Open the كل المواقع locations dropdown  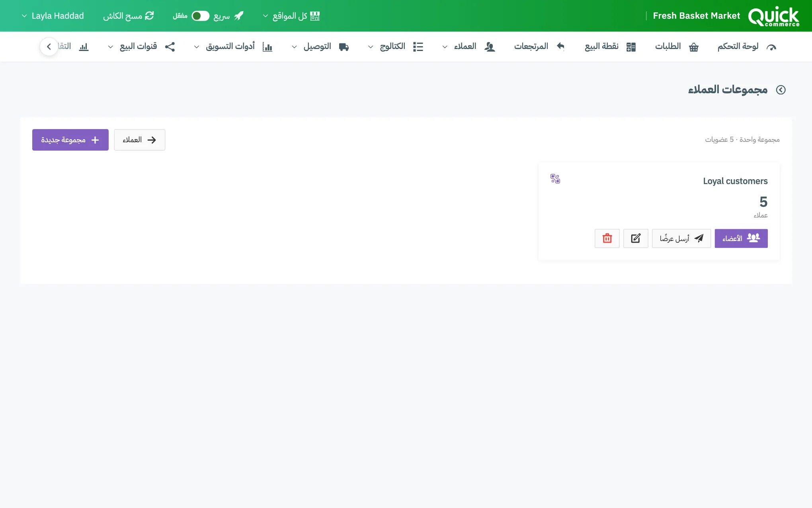coord(291,16)
